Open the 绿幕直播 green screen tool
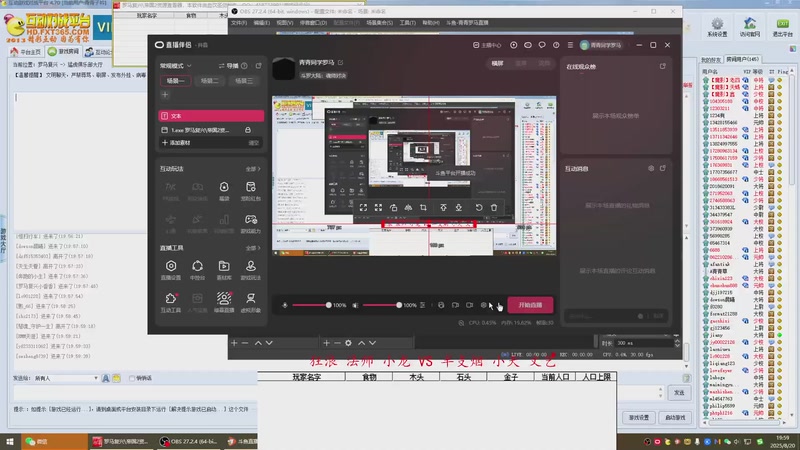 (224, 302)
